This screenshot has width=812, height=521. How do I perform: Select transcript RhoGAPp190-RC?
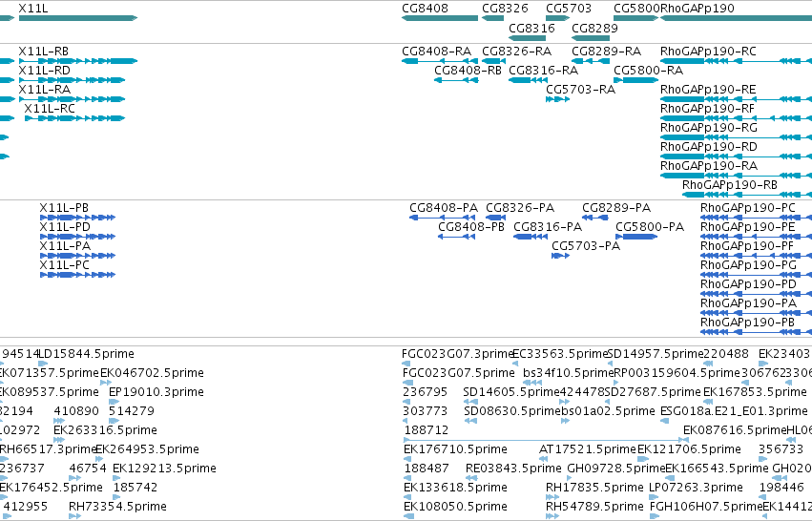click(736, 61)
